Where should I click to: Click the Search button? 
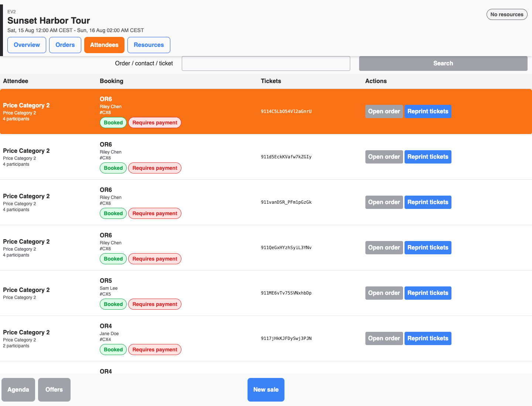point(443,63)
